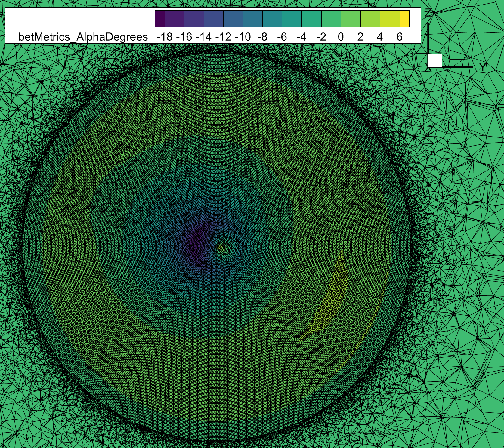Screen dimensions: 504x448
Task: Click the small yellow-green spot at the disk hub
Action: [221, 247]
